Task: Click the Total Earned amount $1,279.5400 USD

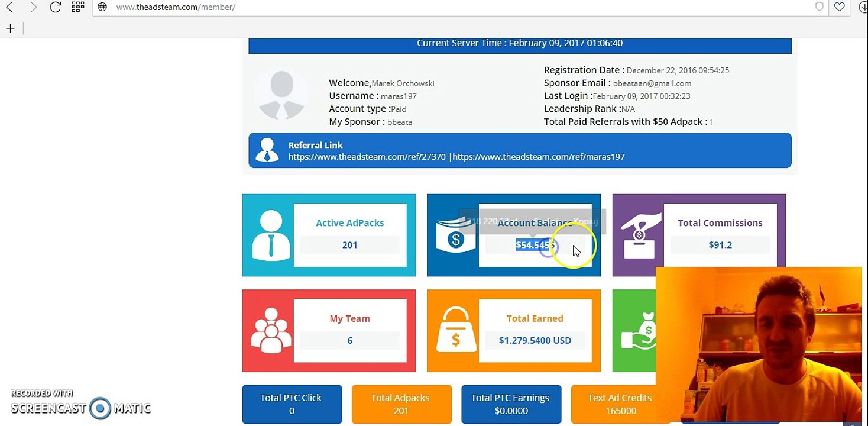Action: pos(535,340)
